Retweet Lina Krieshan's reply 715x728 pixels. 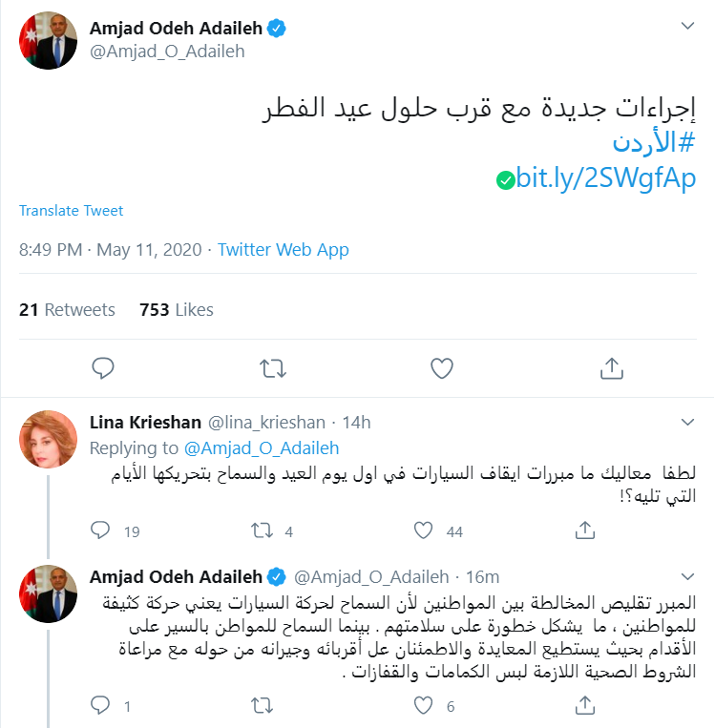(x=261, y=530)
